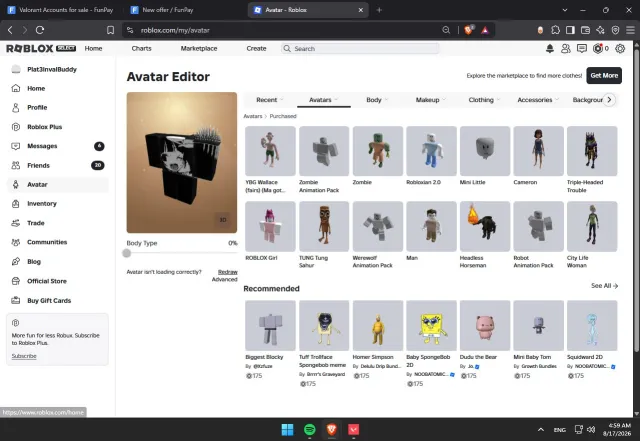This screenshot has height=441, width=640.
Task: Bookmark this page with the bookmark icon
Action: pos(110,30)
